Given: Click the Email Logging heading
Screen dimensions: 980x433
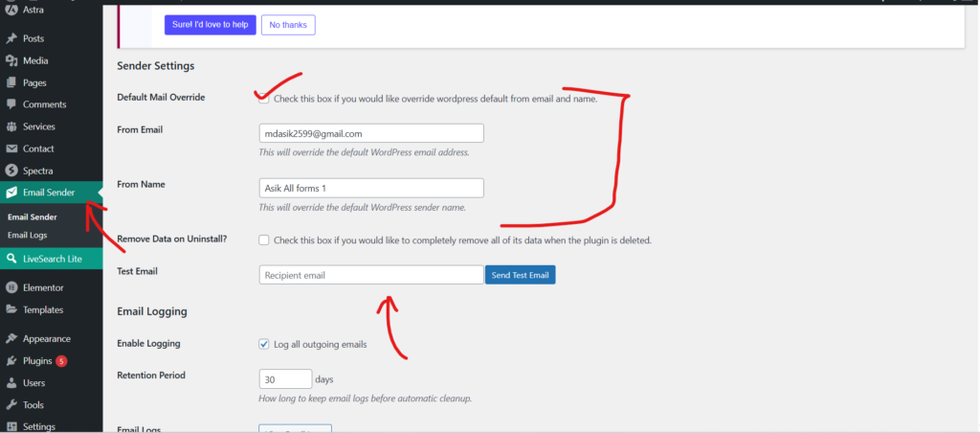Looking at the screenshot, I should [152, 311].
